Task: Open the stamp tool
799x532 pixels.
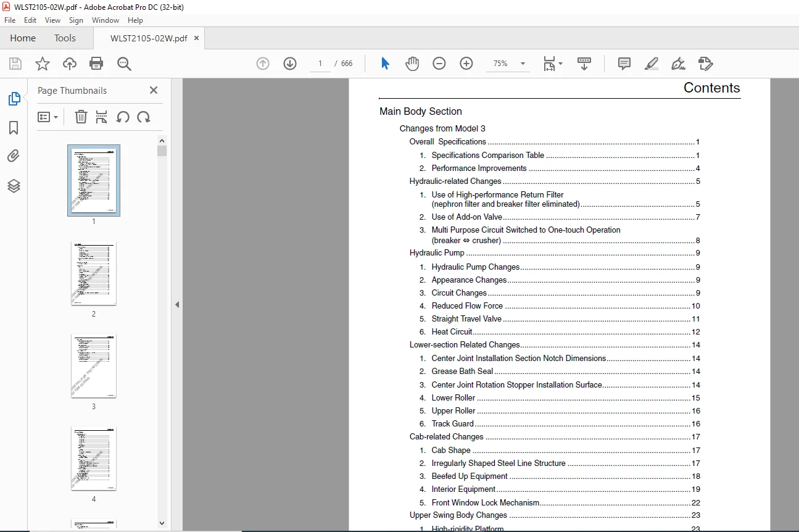Action: (705, 64)
